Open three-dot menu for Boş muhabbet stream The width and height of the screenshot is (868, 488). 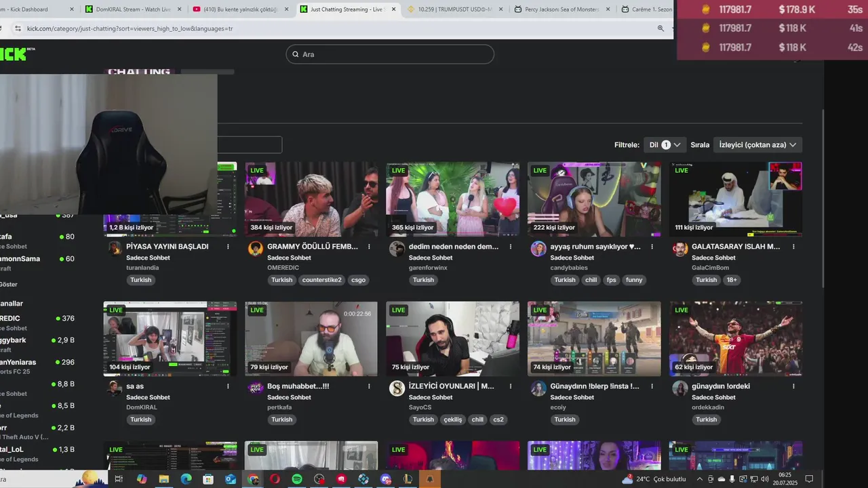click(x=369, y=386)
